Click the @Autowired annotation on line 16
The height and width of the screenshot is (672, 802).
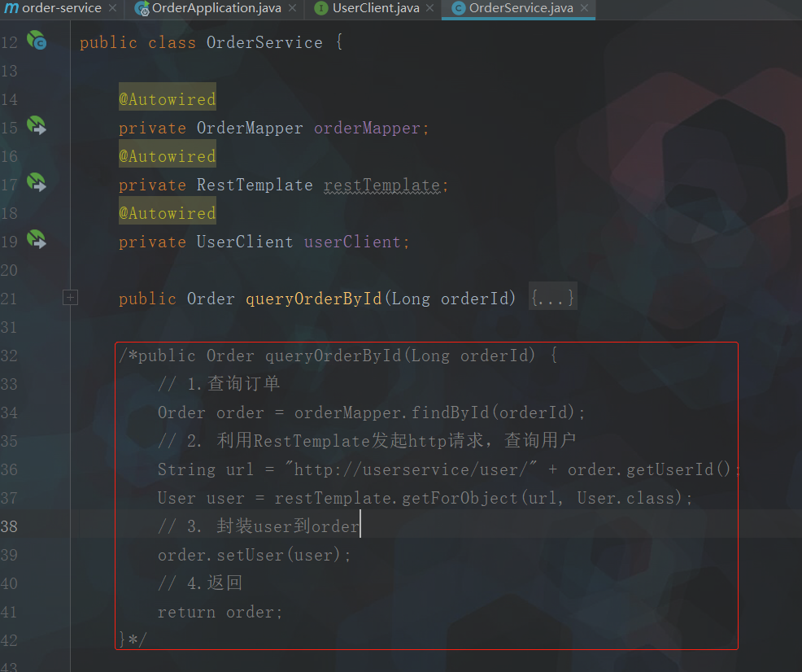click(x=168, y=155)
